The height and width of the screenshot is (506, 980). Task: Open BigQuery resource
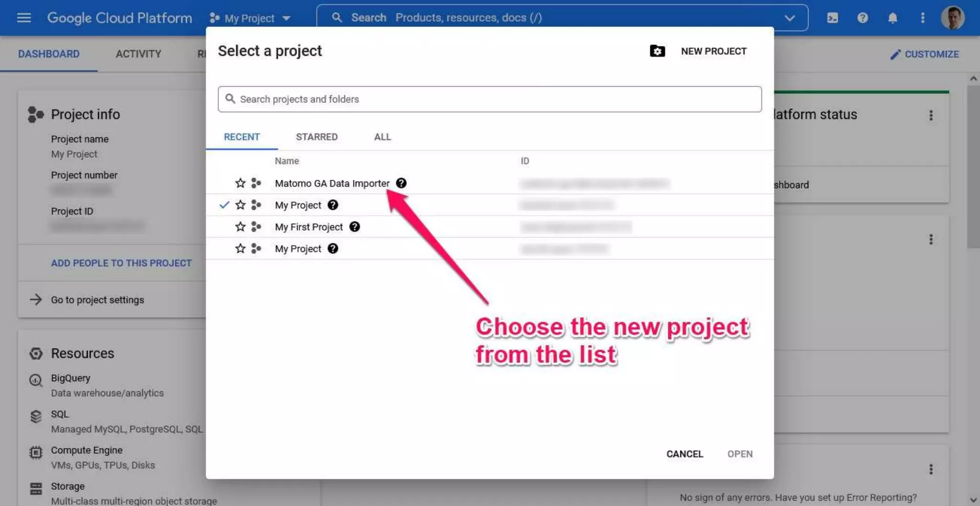70,378
